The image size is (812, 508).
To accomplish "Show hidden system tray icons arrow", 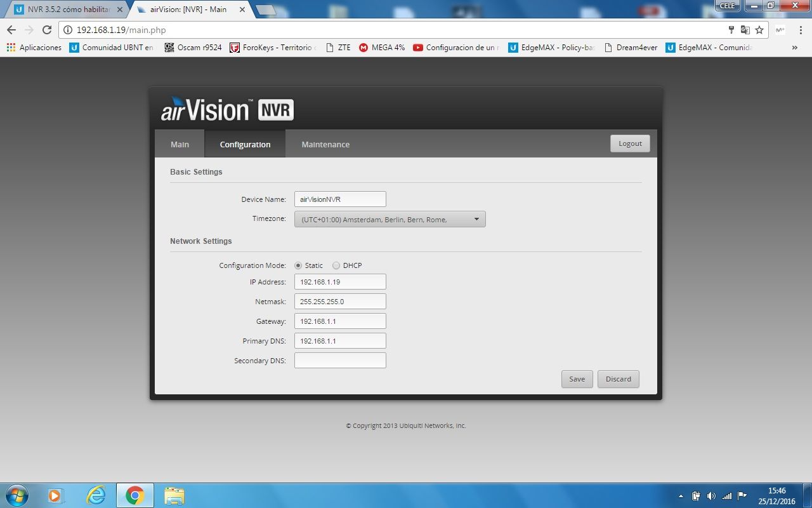I will (681, 496).
